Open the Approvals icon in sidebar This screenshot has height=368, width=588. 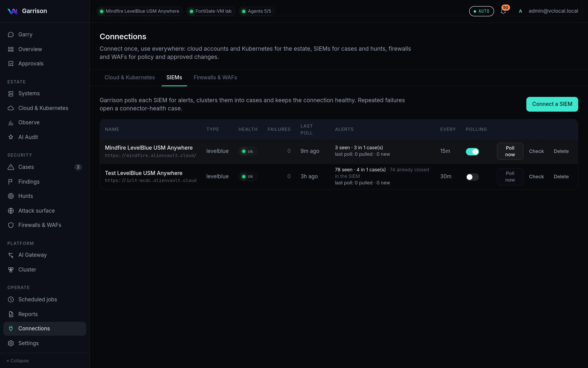pos(11,64)
